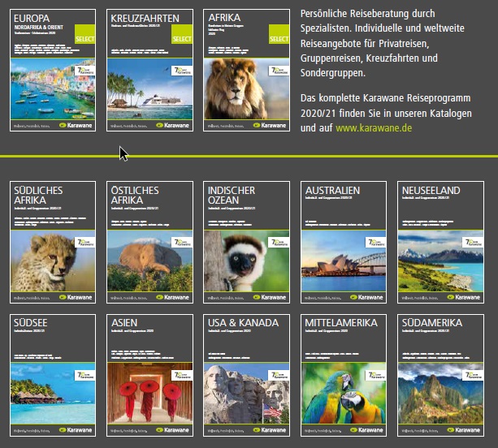The height and width of the screenshot is (448, 498).
Task: Select the Asien catalog with red umbrellas
Action: [149, 375]
